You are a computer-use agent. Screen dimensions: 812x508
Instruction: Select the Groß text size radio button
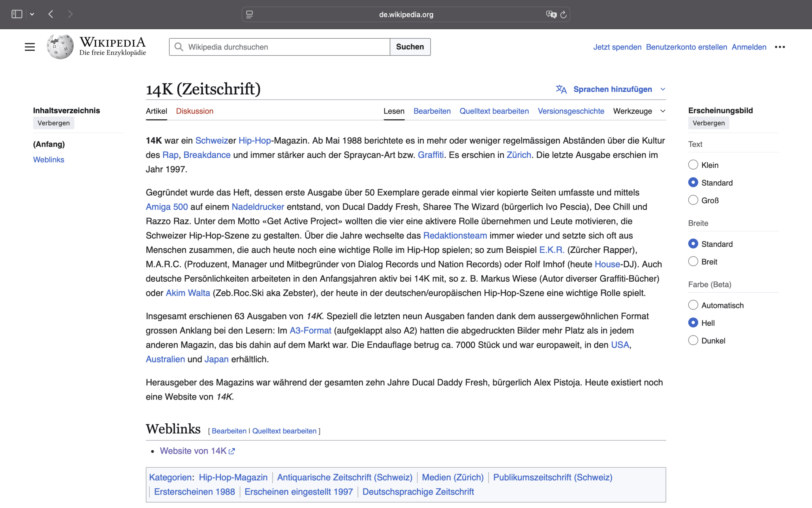pyautogui.click(x=693, y=200)
